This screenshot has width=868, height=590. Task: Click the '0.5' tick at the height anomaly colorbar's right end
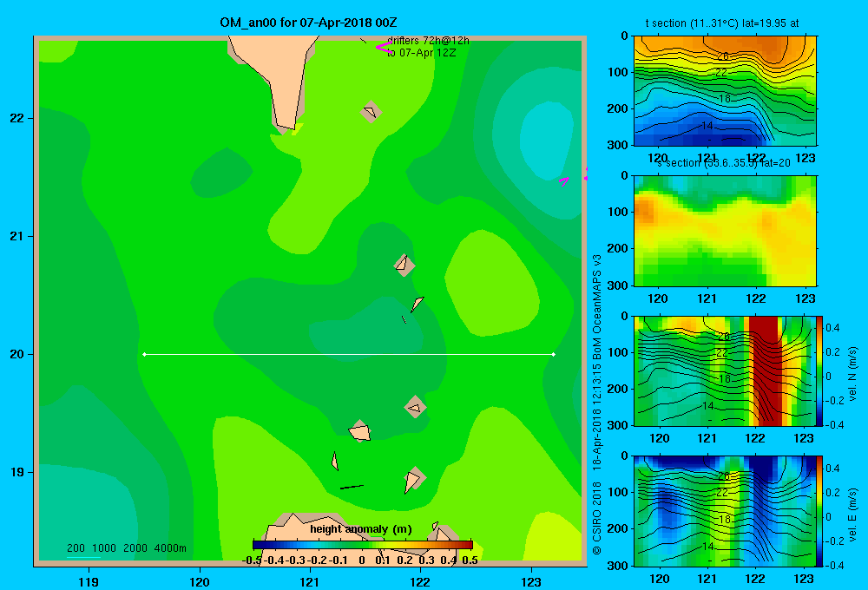click(x=470, y=560)
